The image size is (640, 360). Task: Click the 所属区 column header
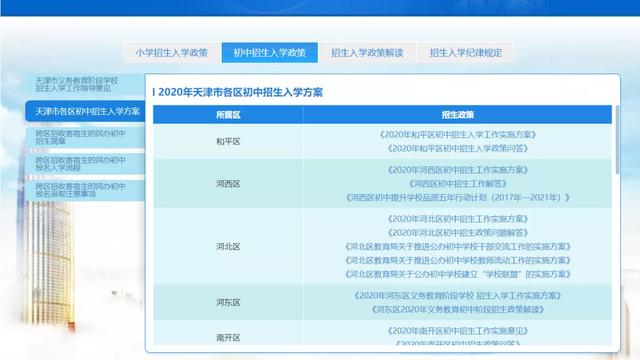coord(228,115)
